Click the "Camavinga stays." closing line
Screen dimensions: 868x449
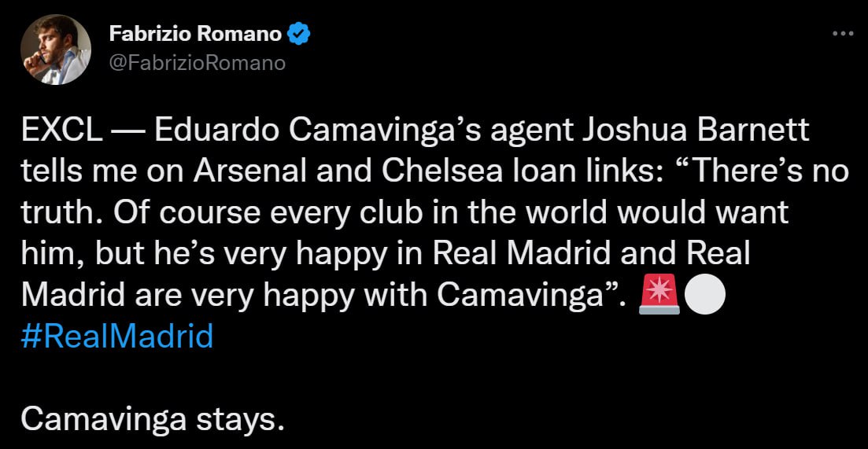pyautogui.click(x=151, y=418)
